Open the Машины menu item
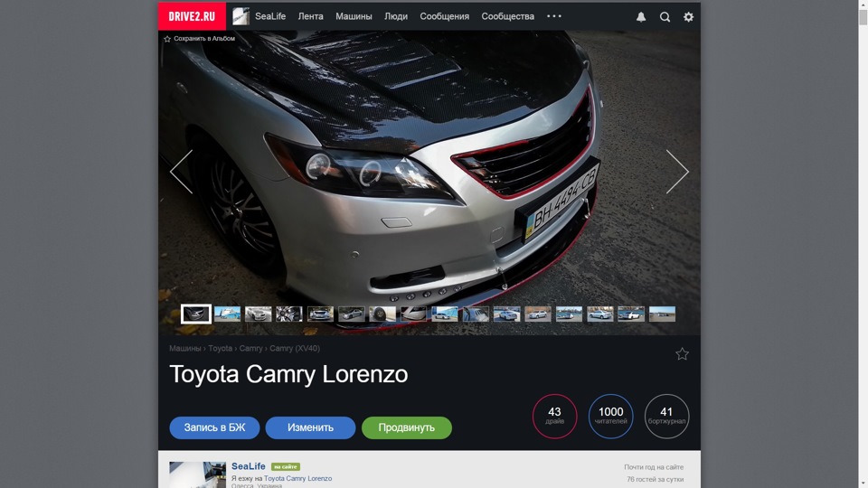868x488 pixels. pyautogui.click(x=354, y=16)
